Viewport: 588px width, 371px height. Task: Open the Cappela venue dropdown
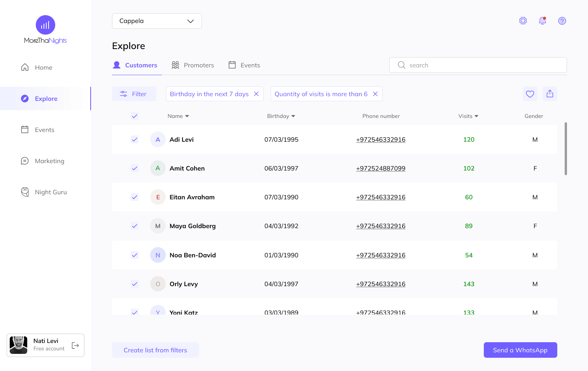pos(157,21)
